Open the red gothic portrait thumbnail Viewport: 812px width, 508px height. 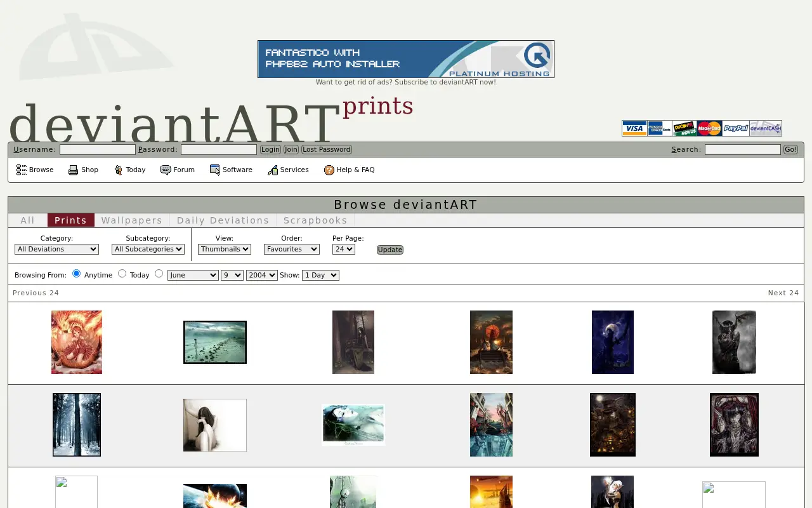tap(734, 425)
